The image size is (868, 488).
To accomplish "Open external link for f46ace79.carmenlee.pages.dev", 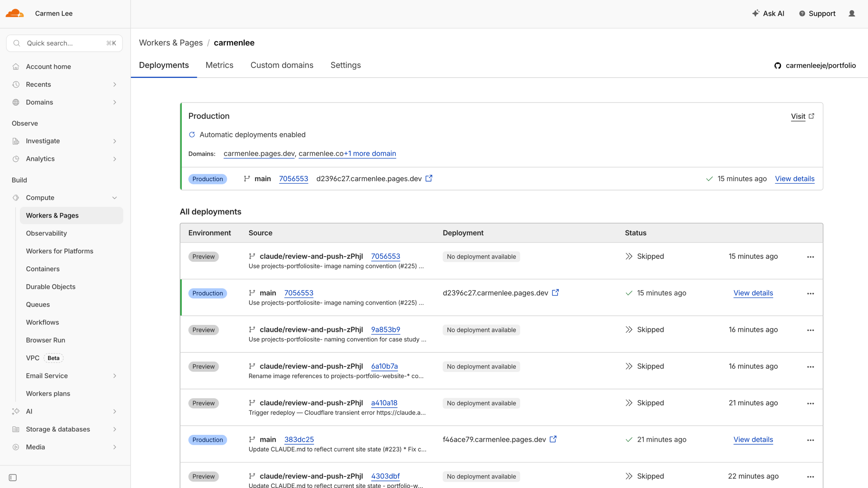I will 553,439.
